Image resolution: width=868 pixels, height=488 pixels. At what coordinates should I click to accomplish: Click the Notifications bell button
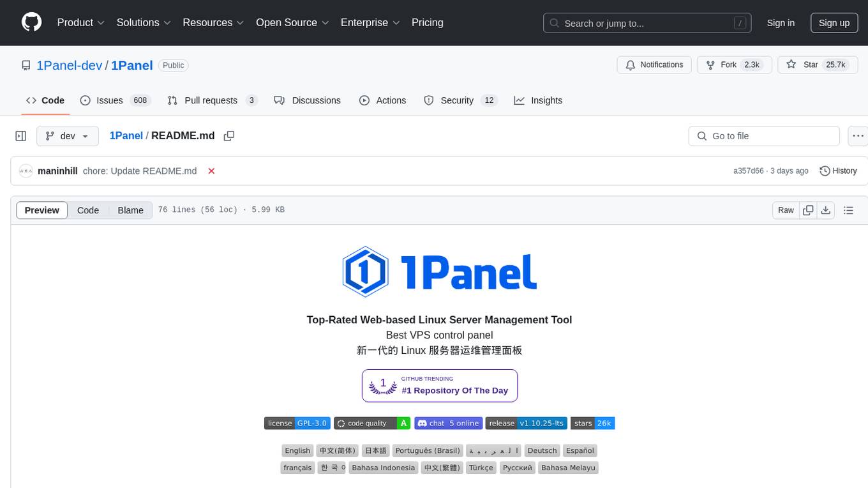click(x=654, y=65)
